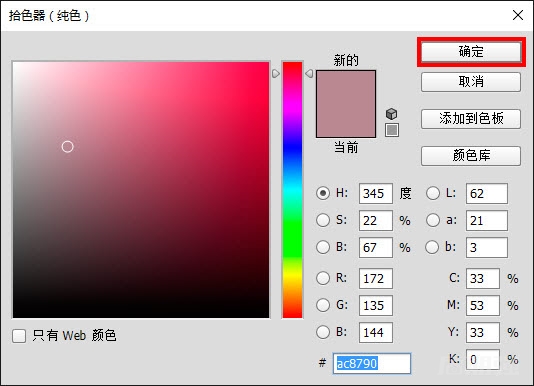This screenshot has width=534, height=386.
Task: Click the Lab b field showing 3
Action: [x=487, y=247]
